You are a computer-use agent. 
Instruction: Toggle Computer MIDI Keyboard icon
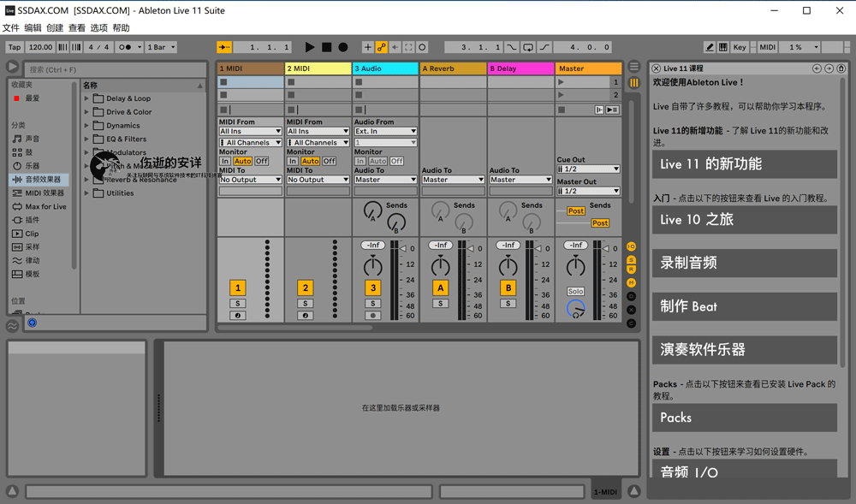722,47
